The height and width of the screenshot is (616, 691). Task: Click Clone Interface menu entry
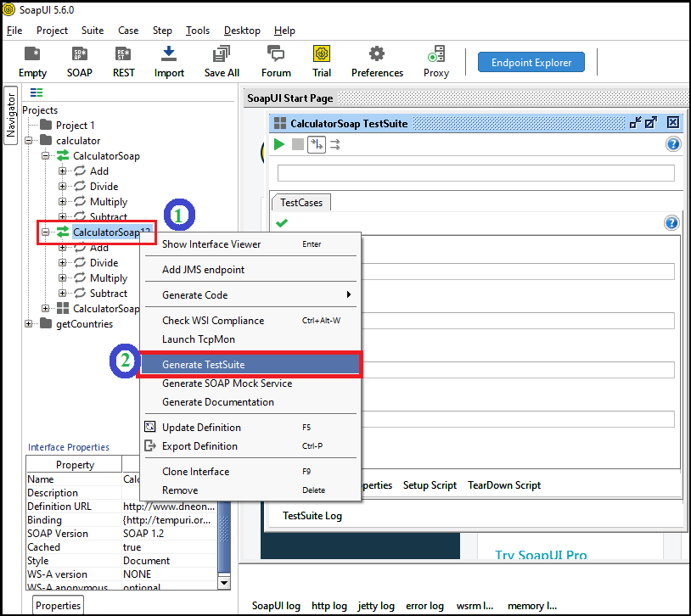(x=250, y=472)
